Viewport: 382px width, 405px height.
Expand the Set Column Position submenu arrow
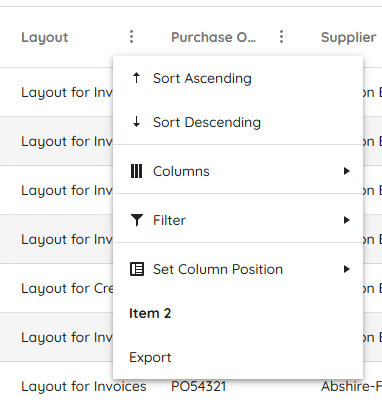347,269
